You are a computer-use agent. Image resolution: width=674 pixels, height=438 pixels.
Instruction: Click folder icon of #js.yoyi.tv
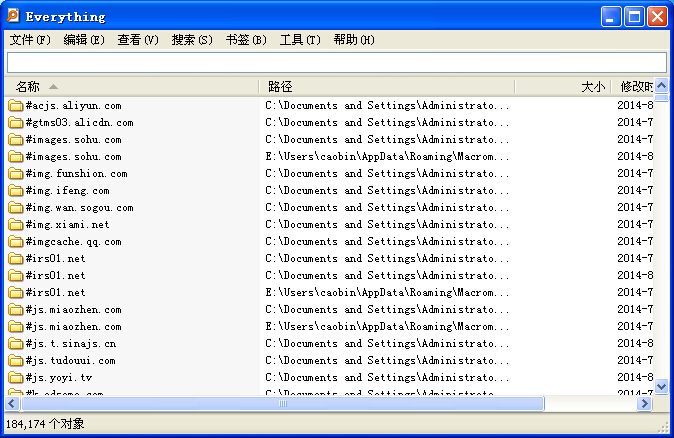pyautogui.click(x=15, y=378)
